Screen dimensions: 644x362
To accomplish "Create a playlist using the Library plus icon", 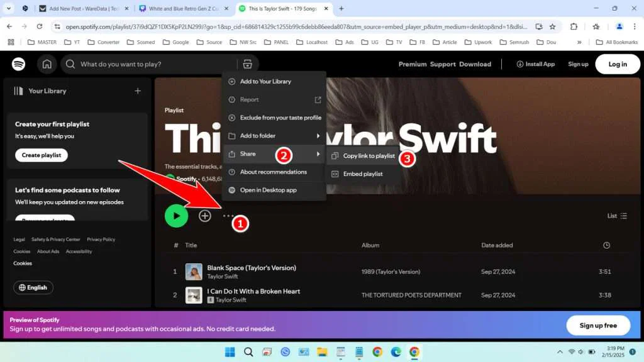I will click(x=137, y=90).
